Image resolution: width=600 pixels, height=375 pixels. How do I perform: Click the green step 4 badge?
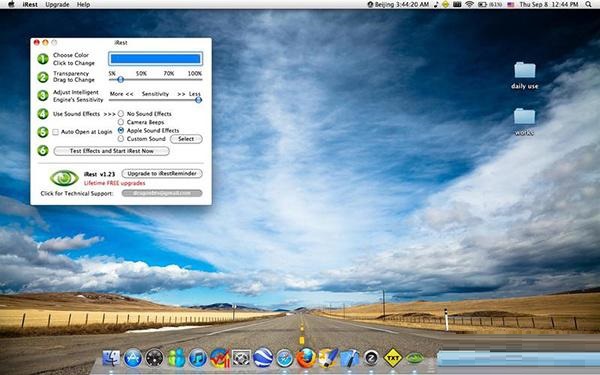43,114
